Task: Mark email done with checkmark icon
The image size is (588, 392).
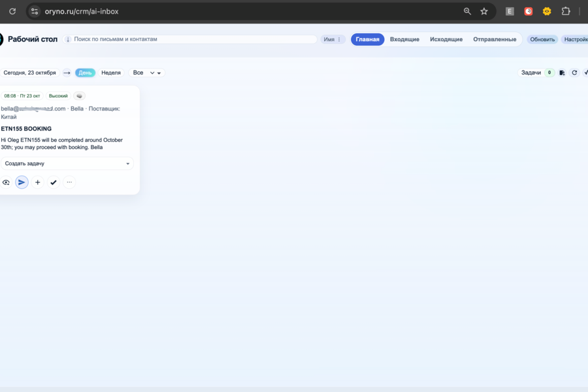Action: (54, 182)
